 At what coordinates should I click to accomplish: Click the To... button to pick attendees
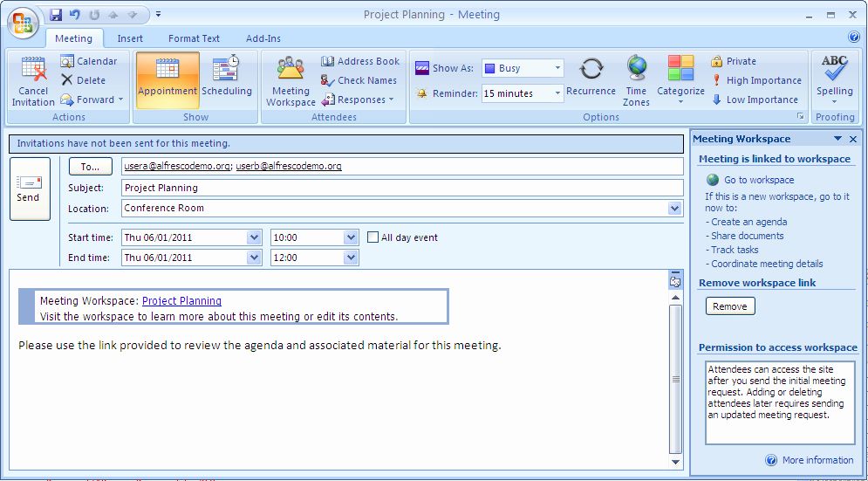point(90,166)
